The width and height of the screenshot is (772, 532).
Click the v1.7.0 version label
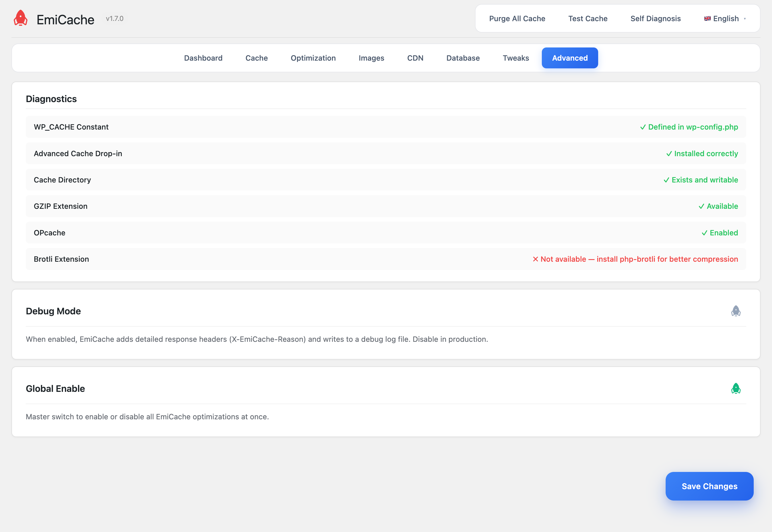[115, 19]
